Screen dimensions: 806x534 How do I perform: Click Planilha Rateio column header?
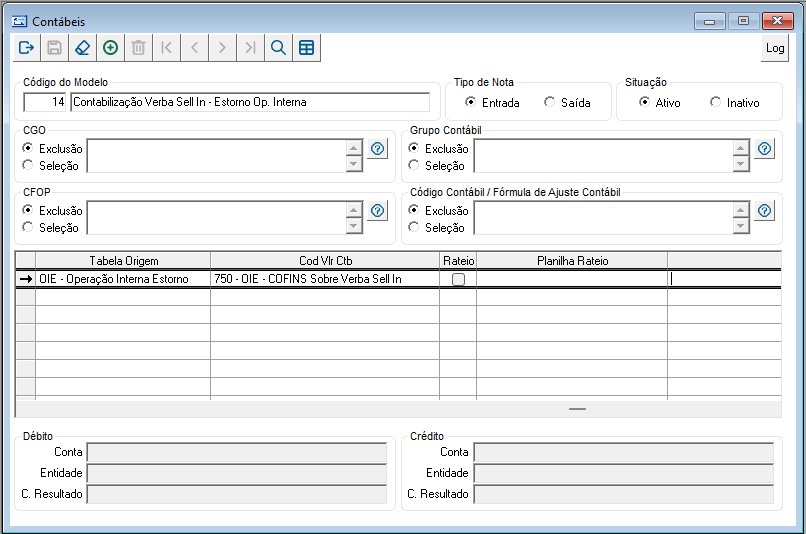click(573, 261)
